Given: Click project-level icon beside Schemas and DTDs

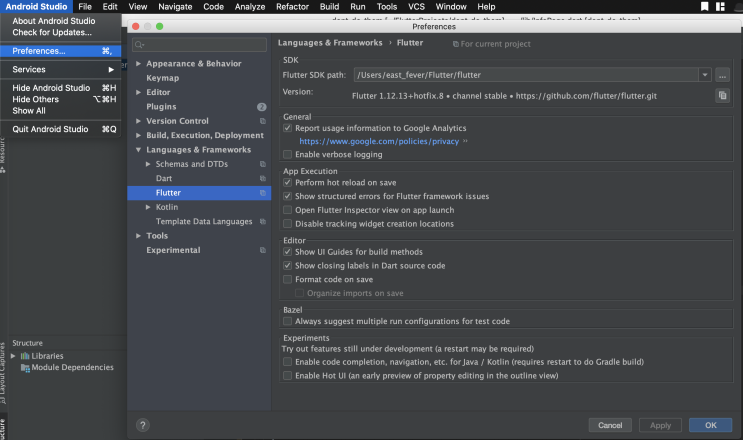Looking at the screenshot, I should [x=263, y=164].
